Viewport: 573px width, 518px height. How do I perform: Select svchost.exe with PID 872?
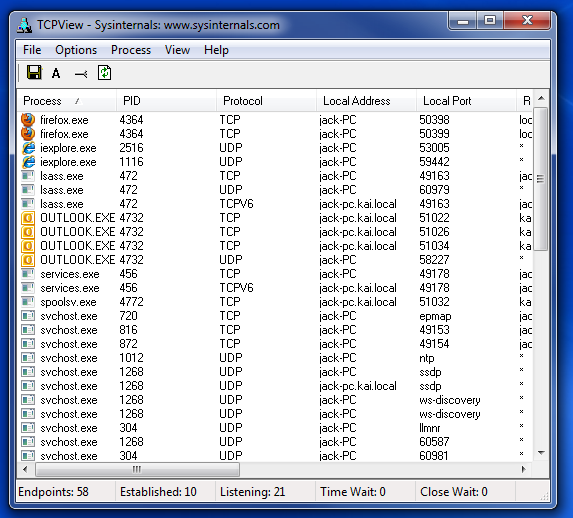[x=69, y=344]
